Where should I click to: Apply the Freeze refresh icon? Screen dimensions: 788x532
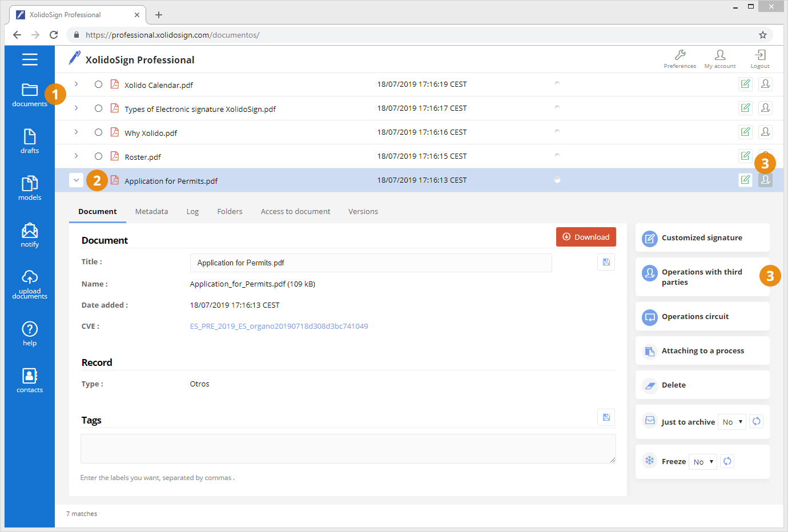click(727, 461)
